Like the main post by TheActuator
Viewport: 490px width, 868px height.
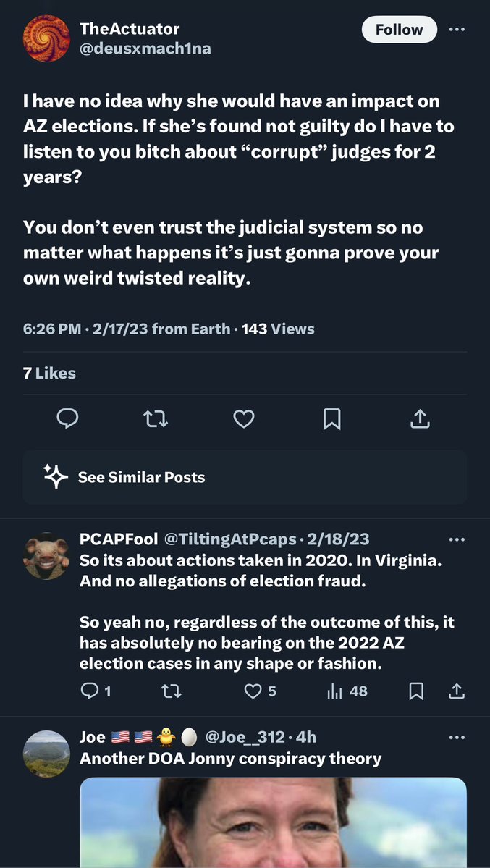tap(244, 418)
